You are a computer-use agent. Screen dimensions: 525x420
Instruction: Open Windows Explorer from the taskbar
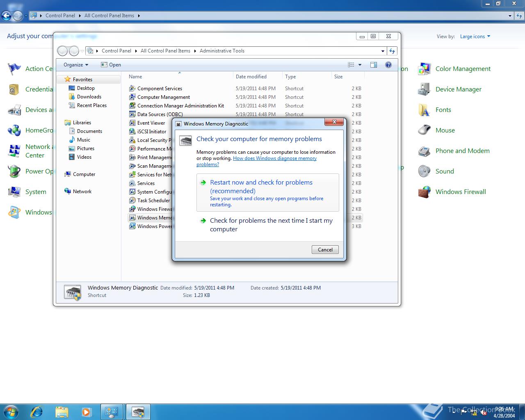pos(62,412)
